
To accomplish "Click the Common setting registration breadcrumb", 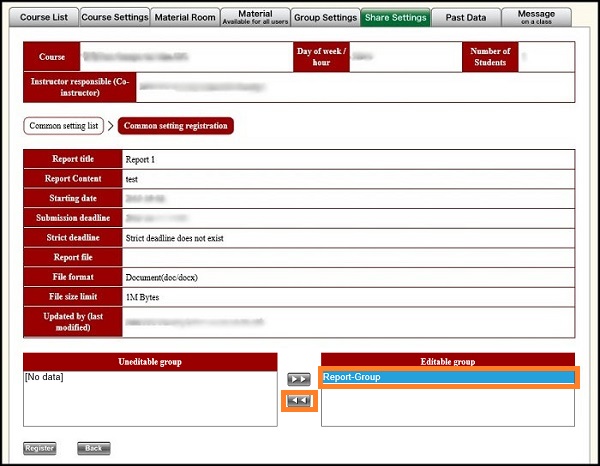I will pos(175,126).
